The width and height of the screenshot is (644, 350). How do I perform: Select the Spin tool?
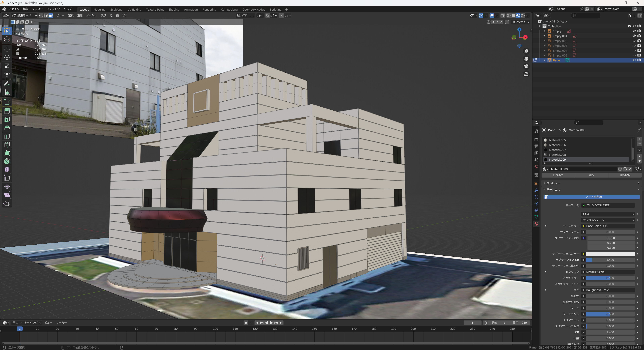coord(7,161)
